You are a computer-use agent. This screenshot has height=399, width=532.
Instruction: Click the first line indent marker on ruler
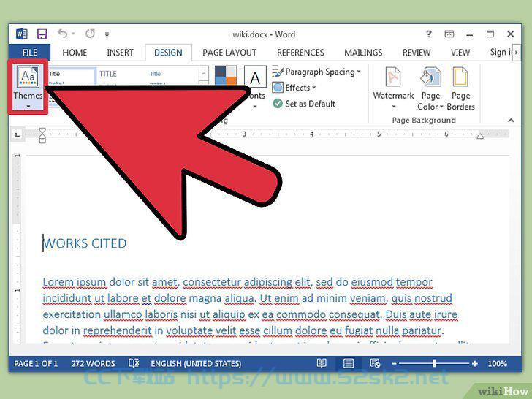[42, 131]
